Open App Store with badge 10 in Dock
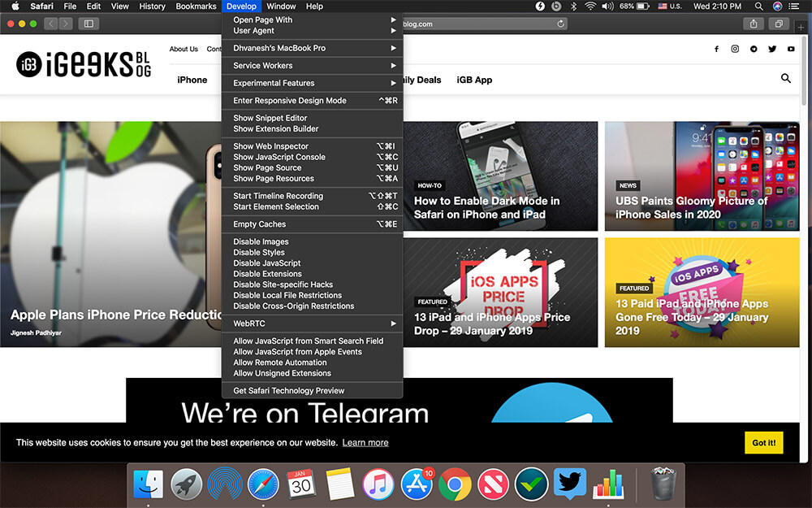This screenshot has height=508, width=812. [417, 484]
